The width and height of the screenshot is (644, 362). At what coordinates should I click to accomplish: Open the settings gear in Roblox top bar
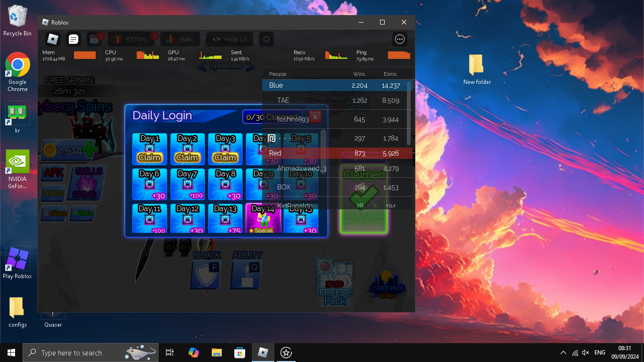pos(266,39)
